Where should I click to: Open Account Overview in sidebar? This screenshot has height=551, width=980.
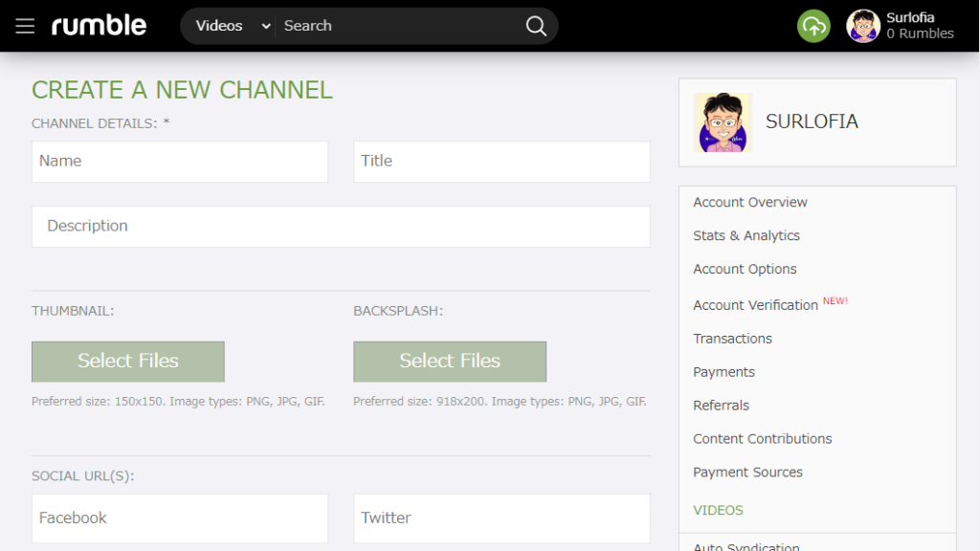click(x=750, y=203)
